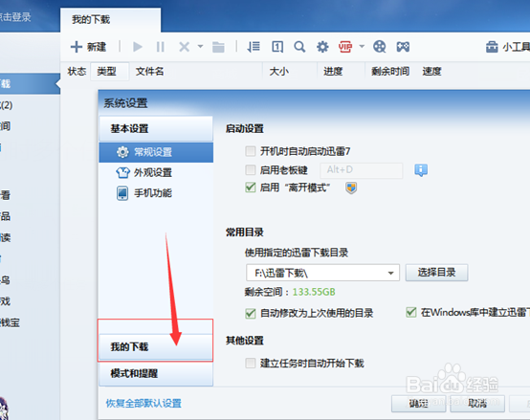
Task: Expand the VIP dropdown arrow
Action: (362, 46)
